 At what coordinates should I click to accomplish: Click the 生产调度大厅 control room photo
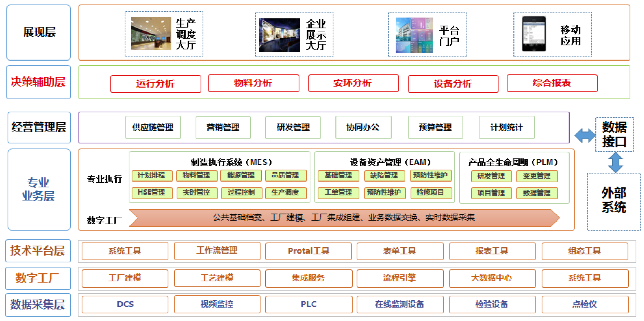(151, 34)
